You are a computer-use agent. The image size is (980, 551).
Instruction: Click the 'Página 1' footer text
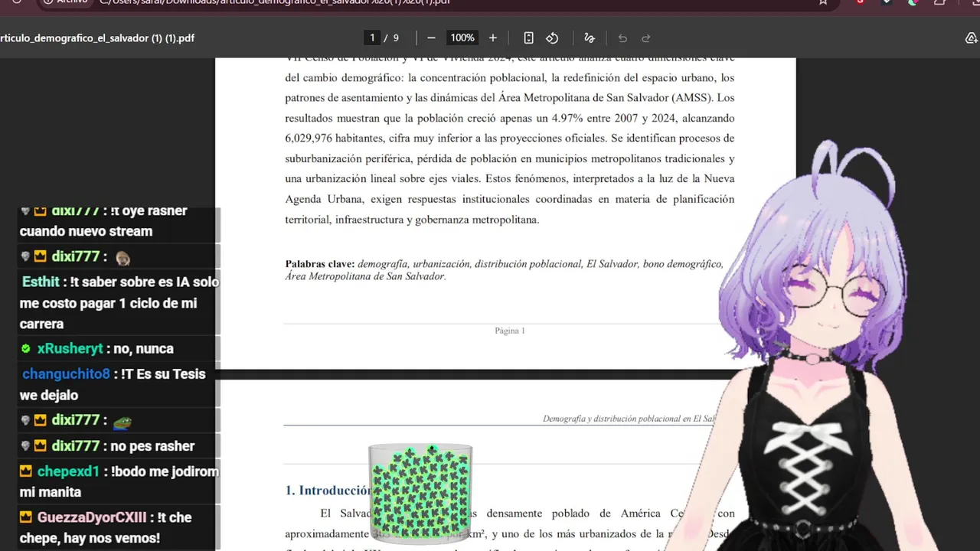click(x=510, y=331)
